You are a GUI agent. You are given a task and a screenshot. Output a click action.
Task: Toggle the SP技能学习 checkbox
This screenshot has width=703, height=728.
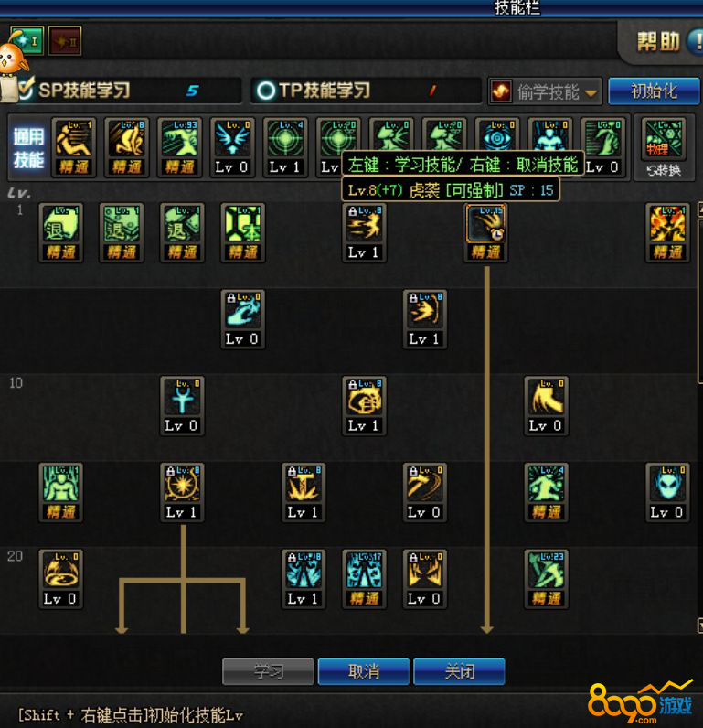[x=26, y=88]
